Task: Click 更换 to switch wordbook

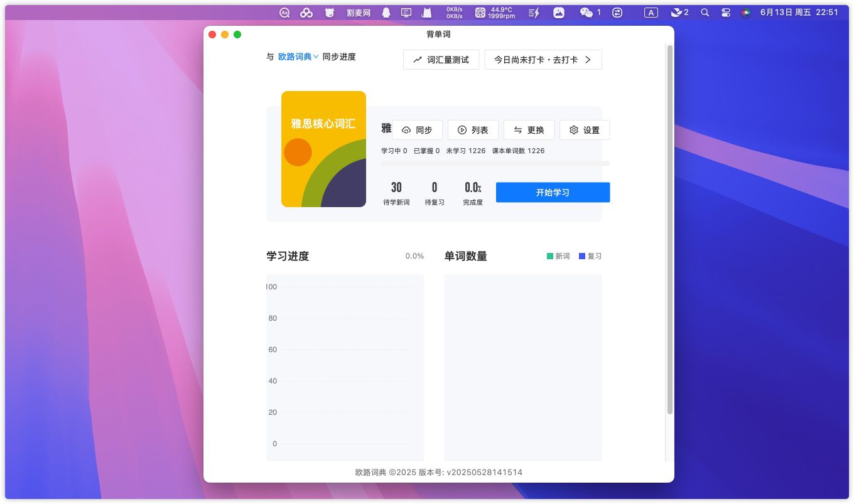Action: pyautogui.click(x=529, y=130)
